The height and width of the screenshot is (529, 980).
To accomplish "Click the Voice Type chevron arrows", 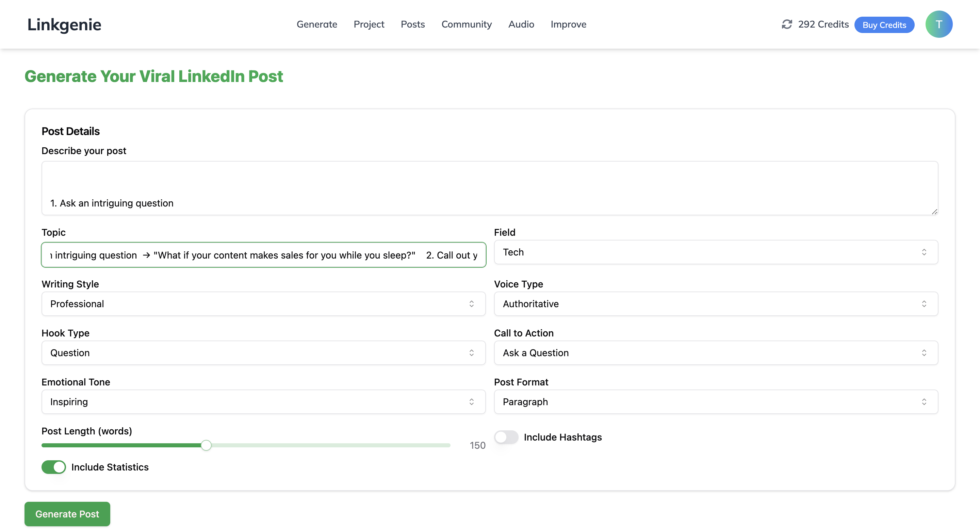I will 924,304.
